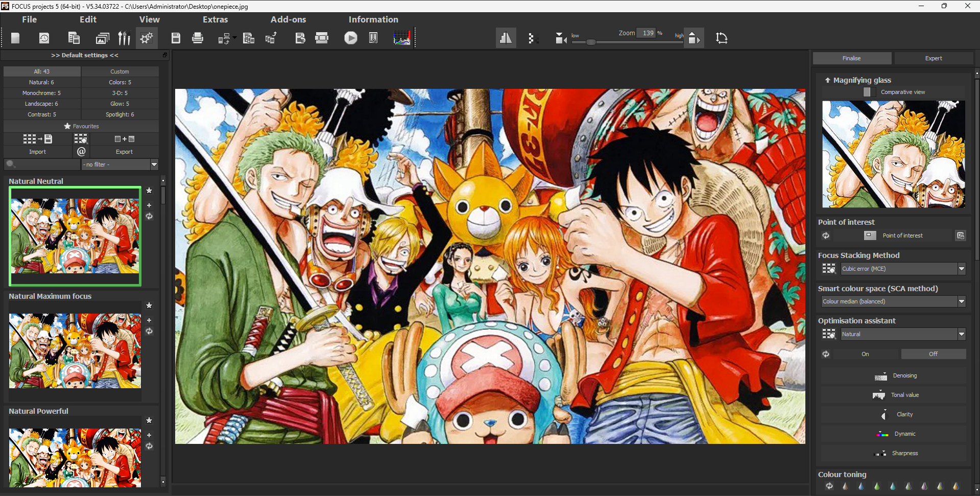The image size is (980, 496).
Task: Click the play button in the toolbar
Action: click(350, 38)
